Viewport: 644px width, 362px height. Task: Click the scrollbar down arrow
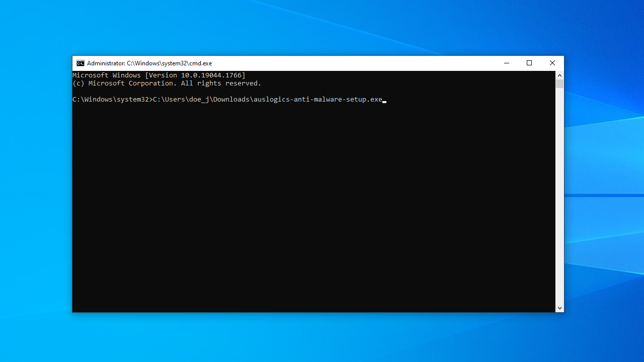tap(559, 308)
